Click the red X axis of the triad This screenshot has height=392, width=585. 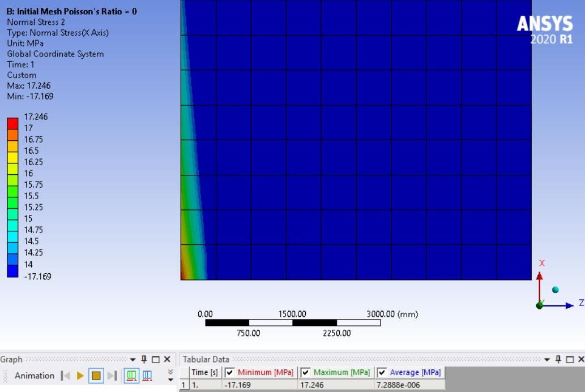point(540,287)
